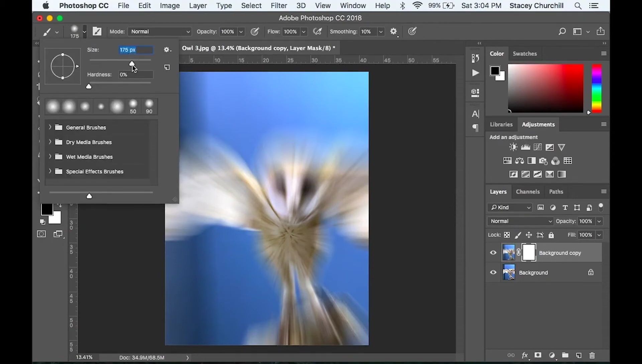Add Color Balance adjustment
The width and height of the screenshot is (642, 364).
click(520, 161)
